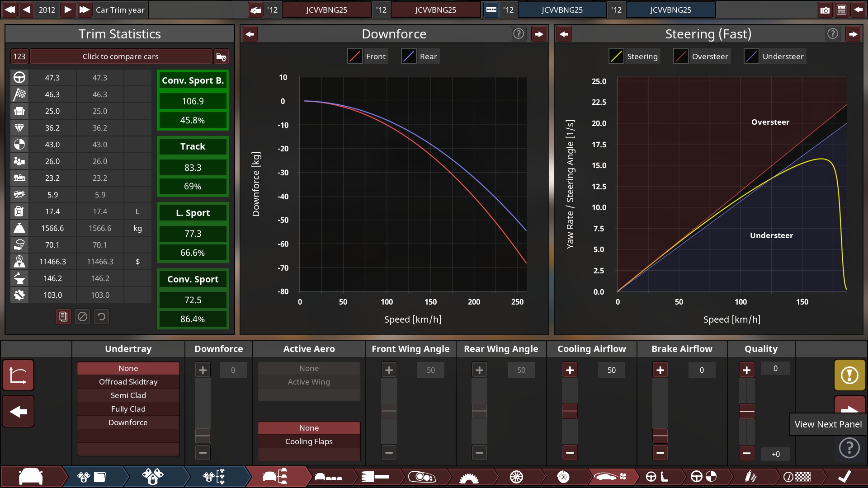868x488 pixels.
Task: Open the car trim selection tab icon
Action: (275, 477)
